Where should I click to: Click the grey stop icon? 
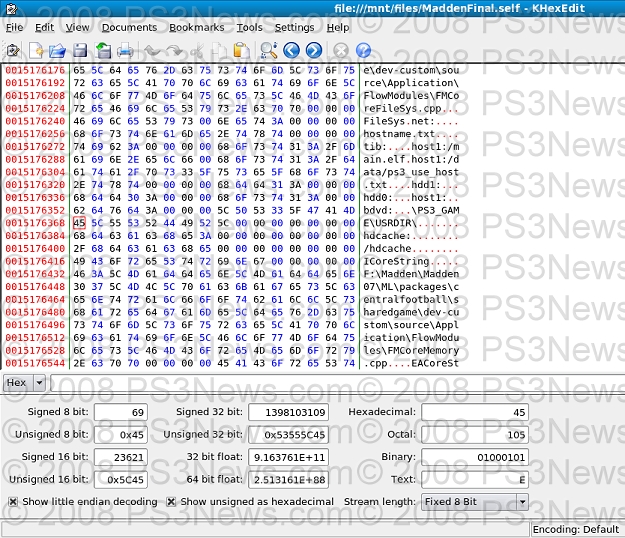click(x=341, y=51)
